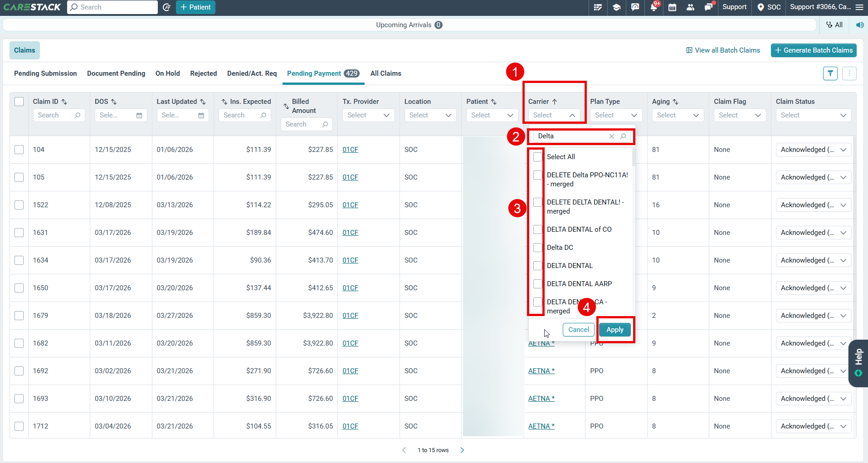Click the SOC location selector
The image size is (868, 463).
(x=769, y=7)
